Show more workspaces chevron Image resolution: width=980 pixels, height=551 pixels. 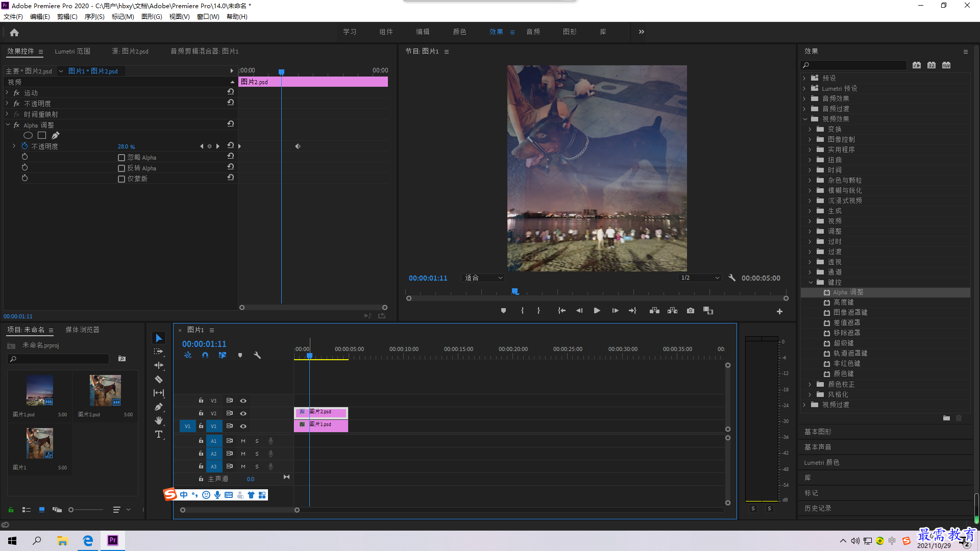(x=642, y=32)
